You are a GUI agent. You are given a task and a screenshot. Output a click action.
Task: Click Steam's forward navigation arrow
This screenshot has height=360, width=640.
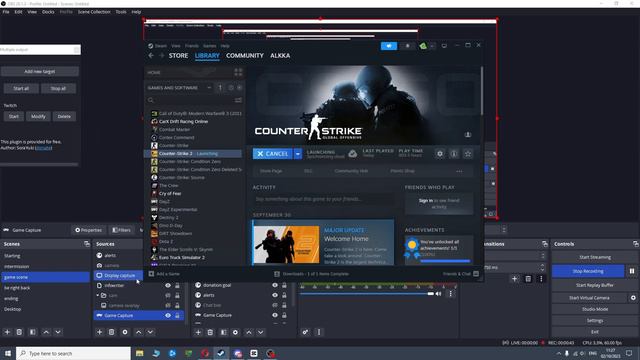[162, 56]
